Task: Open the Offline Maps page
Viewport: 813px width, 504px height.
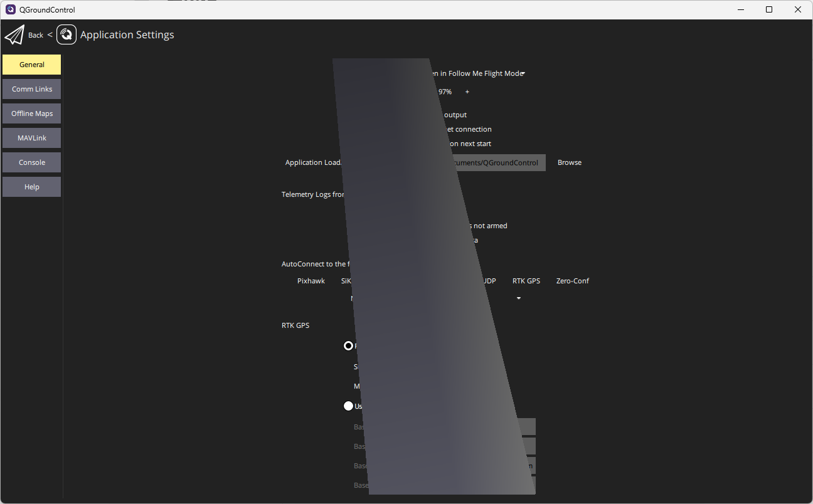Action: [31, 113]
